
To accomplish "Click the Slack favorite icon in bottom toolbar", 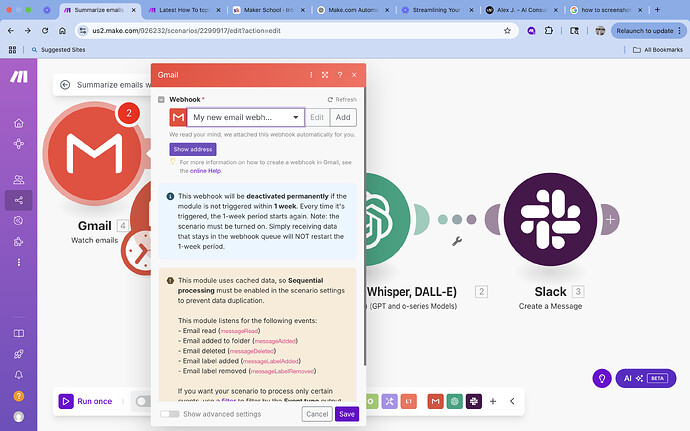I will [474, 401].
